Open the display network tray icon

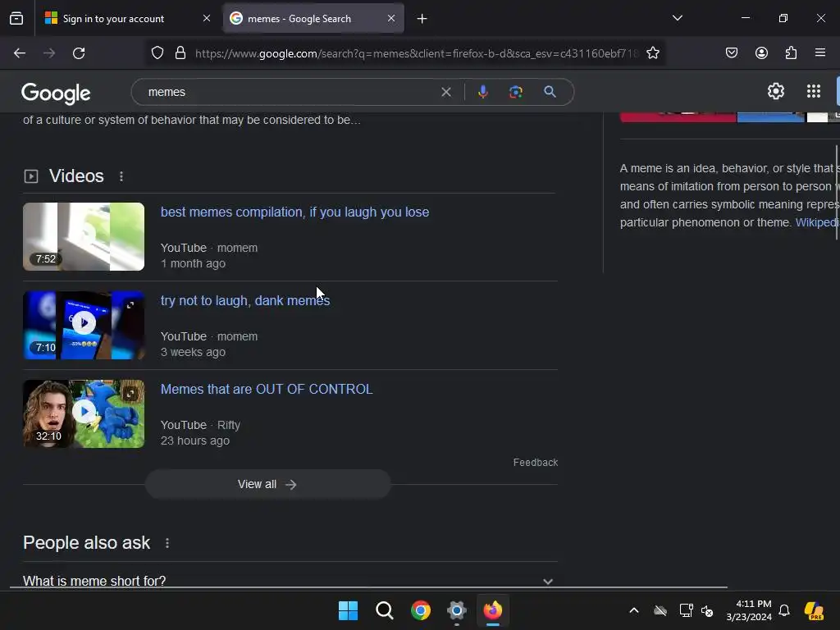click(x=686, y=610)
